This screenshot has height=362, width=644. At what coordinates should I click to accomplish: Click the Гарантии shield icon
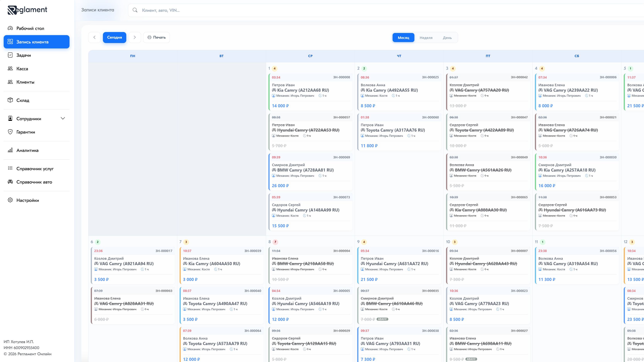(10, 132)
